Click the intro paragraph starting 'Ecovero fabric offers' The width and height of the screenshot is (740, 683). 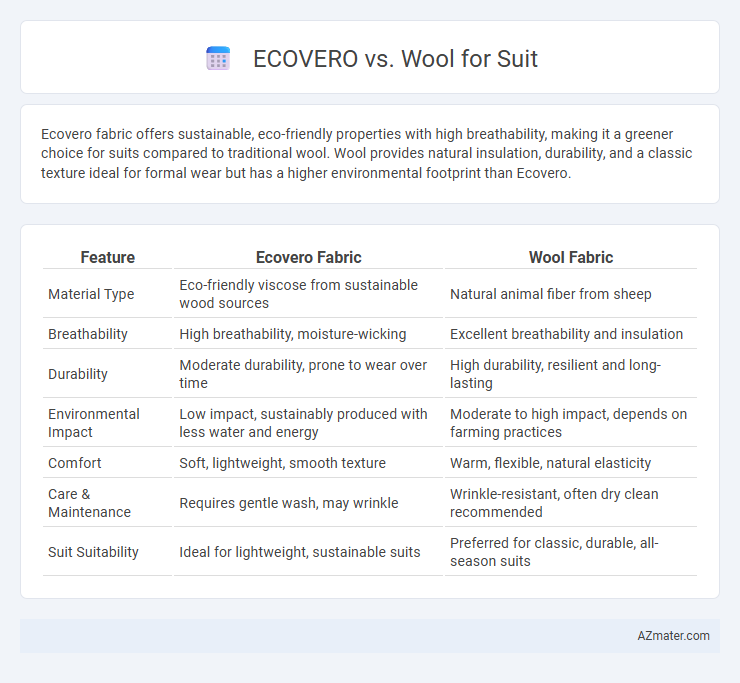[x=367, y=153]
